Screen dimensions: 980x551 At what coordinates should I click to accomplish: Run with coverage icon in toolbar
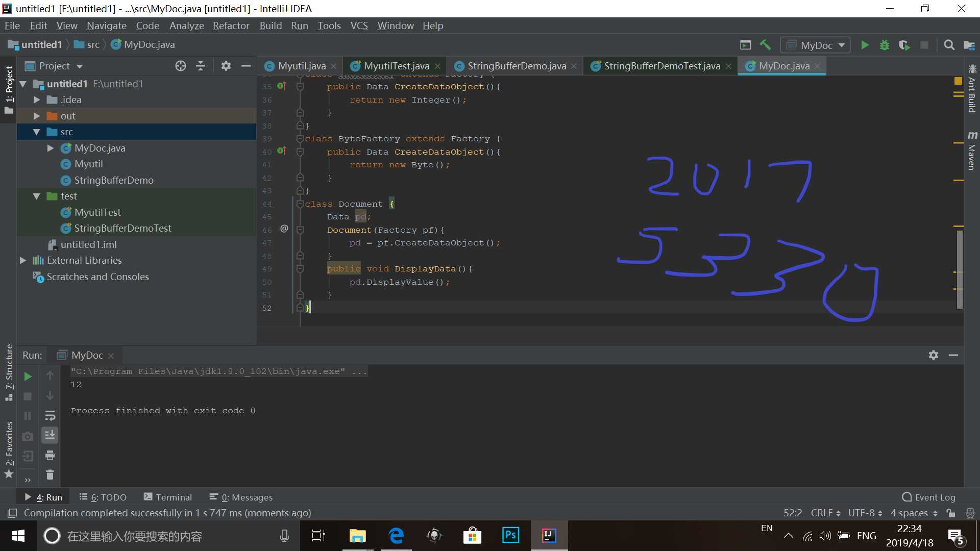pos(904,45)
